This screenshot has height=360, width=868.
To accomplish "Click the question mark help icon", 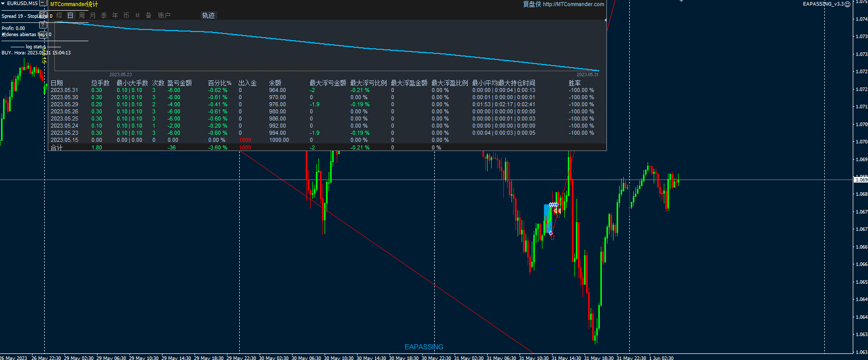I will (x=43, y=25).
